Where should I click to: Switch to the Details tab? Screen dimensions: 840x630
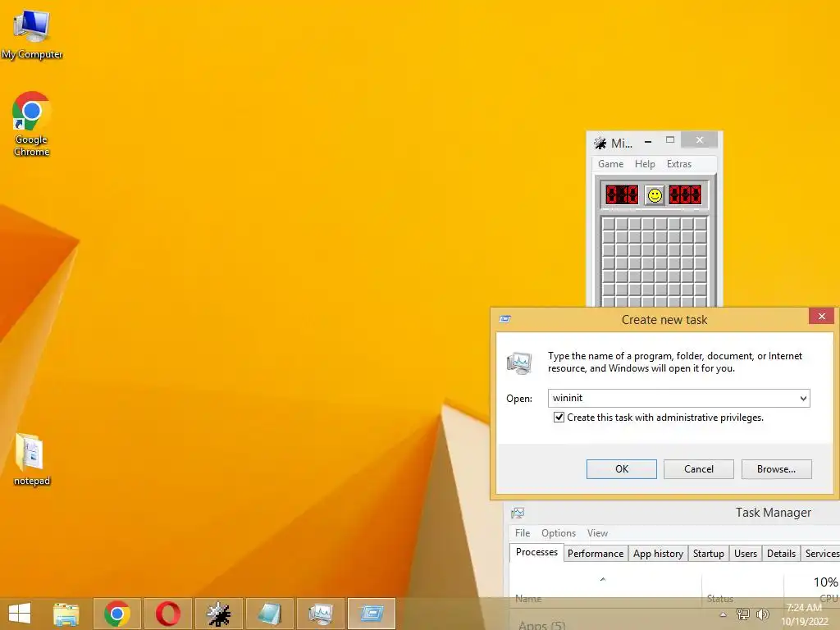pyautogui.click(x=781, y=554)
